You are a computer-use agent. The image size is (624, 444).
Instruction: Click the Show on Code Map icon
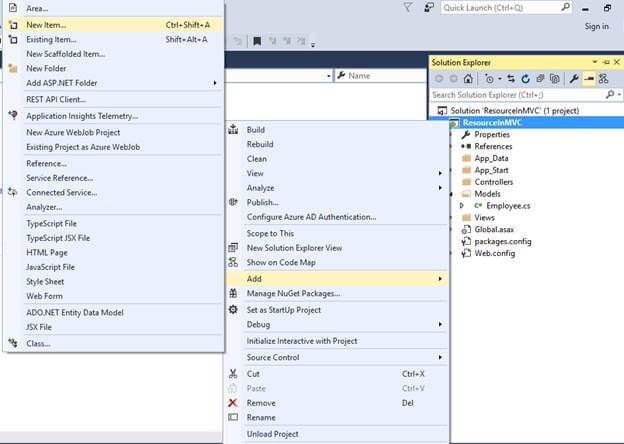coord(233,262)
